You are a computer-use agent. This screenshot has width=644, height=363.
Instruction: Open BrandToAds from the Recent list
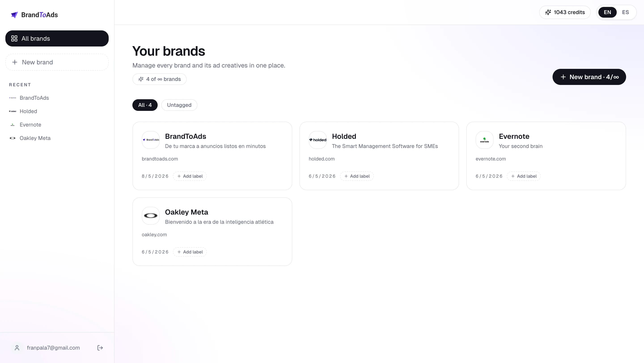pos(34,98)
